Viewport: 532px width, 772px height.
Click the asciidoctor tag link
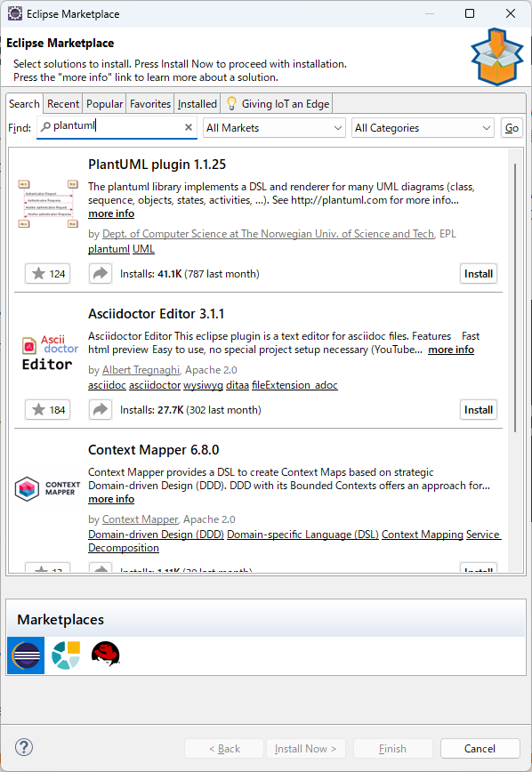[155, 385]
